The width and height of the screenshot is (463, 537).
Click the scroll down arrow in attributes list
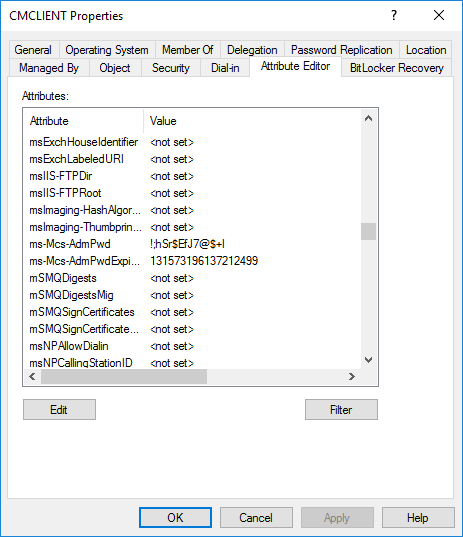point(368,360)
